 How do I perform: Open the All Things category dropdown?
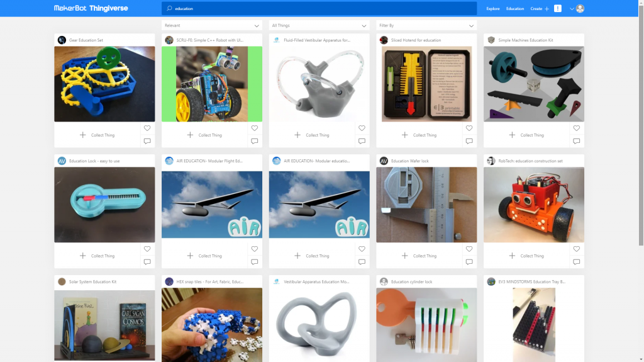[319, 26]
